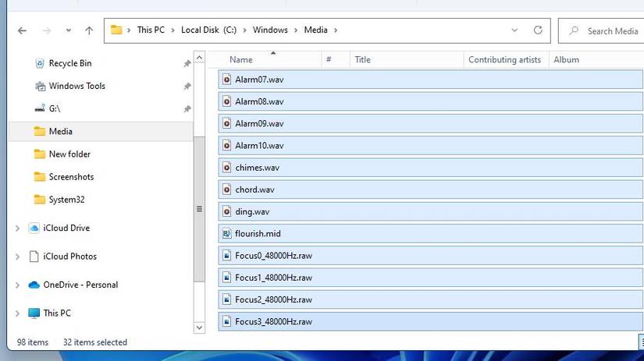Expand the iCloud Drive tree node

pos(18,228)
